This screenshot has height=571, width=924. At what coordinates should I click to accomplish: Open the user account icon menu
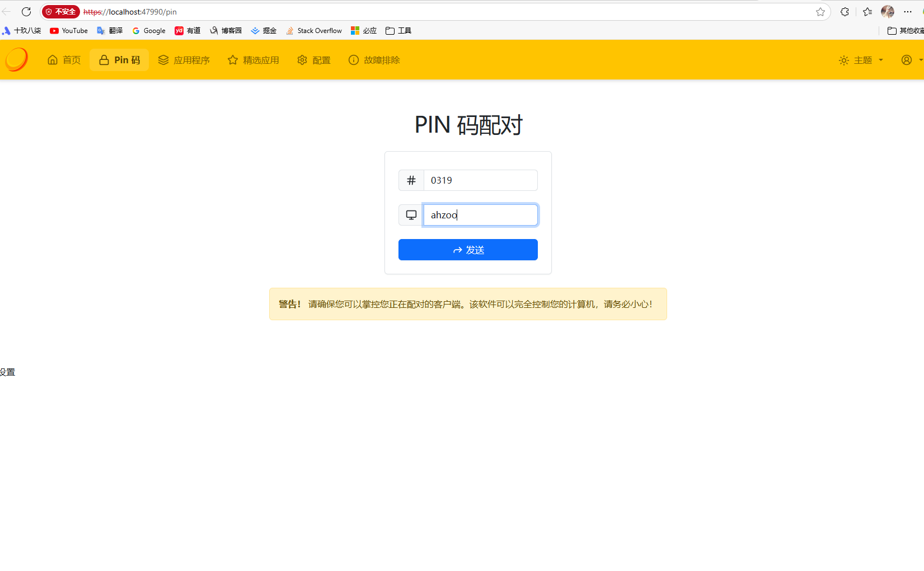point(911,60)
